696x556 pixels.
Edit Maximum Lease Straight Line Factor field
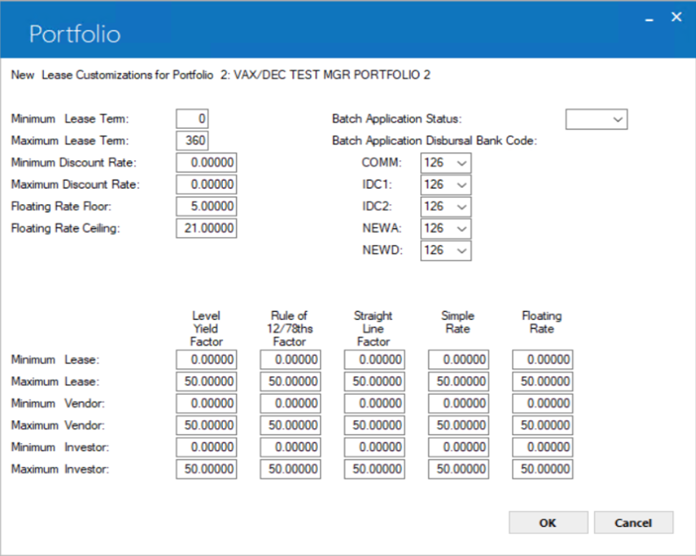pyautogui.click(x=374, y=382)
